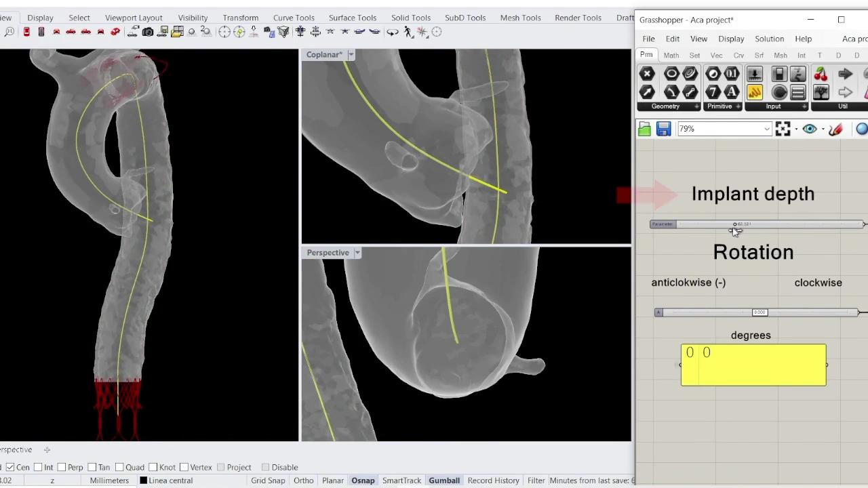Select the cherry icon in Util panel
The width and height of the screenshot is (868, 488).
click(821, 74)
